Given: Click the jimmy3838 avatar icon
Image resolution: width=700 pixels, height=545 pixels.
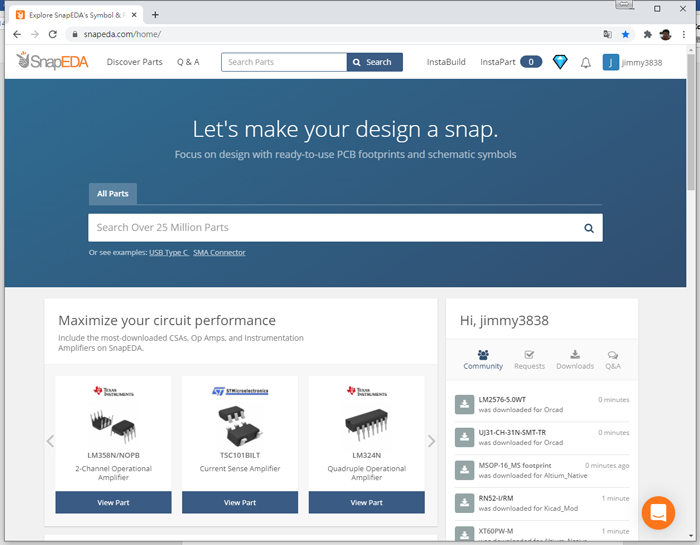Looking at the screenshot, I should (610, 62).
